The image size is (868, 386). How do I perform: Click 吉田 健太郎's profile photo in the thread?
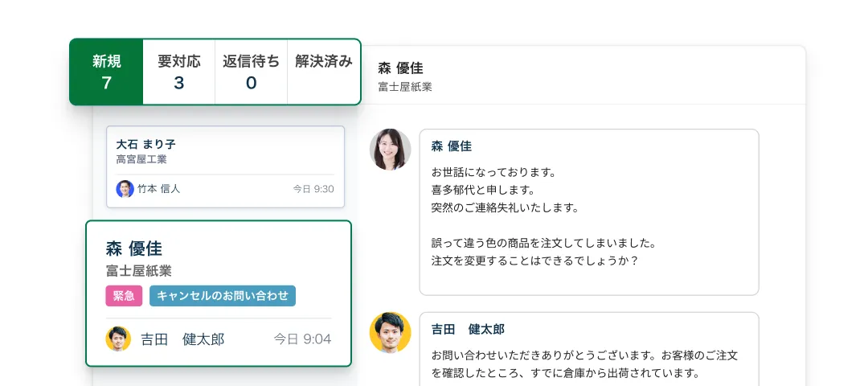[x=391, y=332]
